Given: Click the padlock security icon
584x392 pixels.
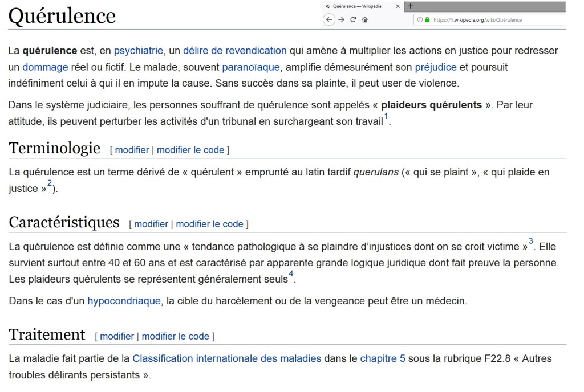Looking at the screenshot, I should coord(428,18).
